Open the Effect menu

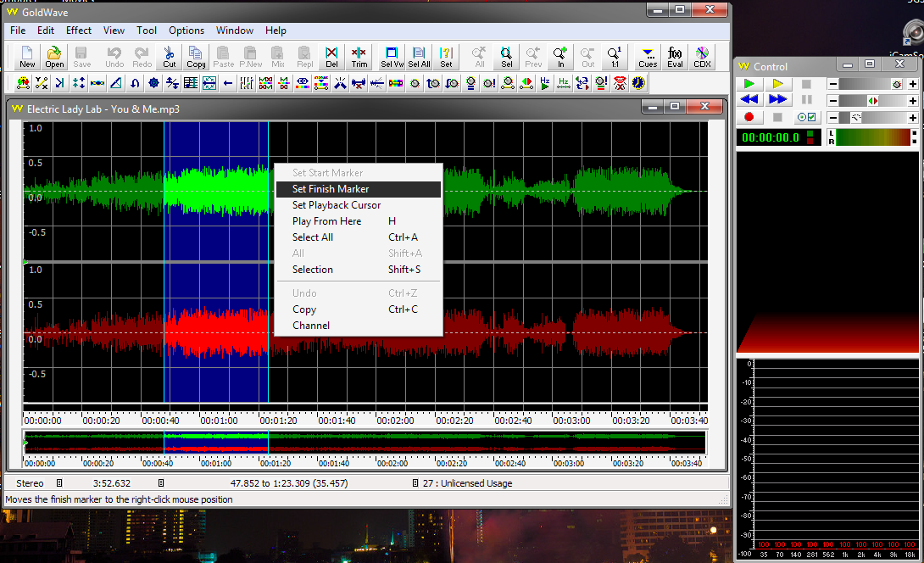78,31
